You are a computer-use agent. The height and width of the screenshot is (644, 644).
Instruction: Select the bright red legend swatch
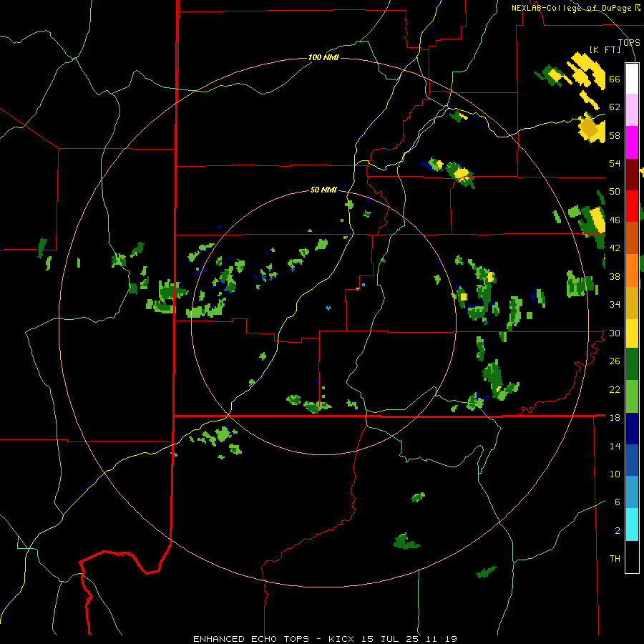click(632, 206)
